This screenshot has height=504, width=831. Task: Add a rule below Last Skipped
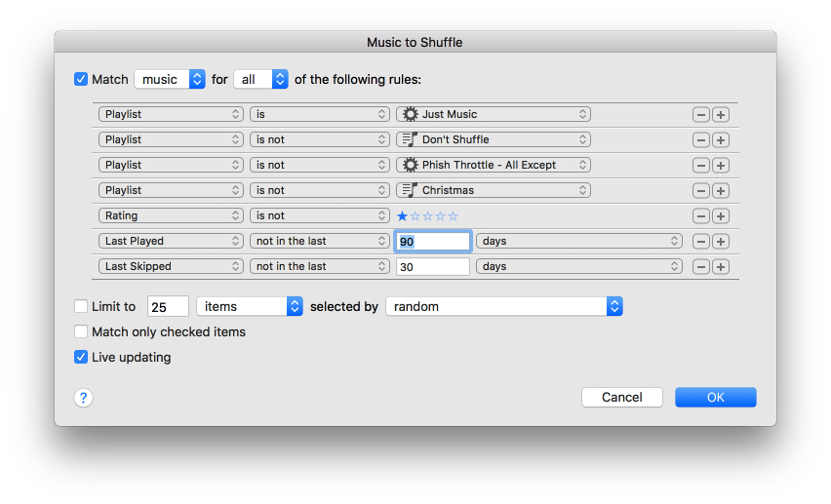[721, 267]
